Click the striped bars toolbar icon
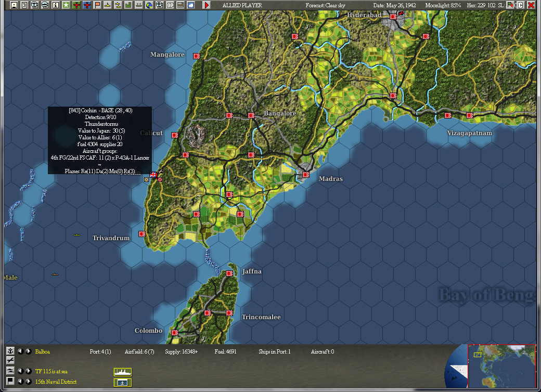This screenshot has width=541, height=392. click(x=180, y=5)
